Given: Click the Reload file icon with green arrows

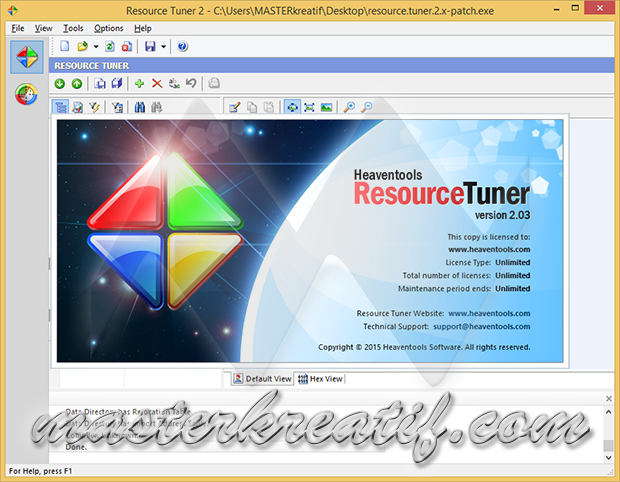Looking at the screenshot, I should (x=110, y=46).
